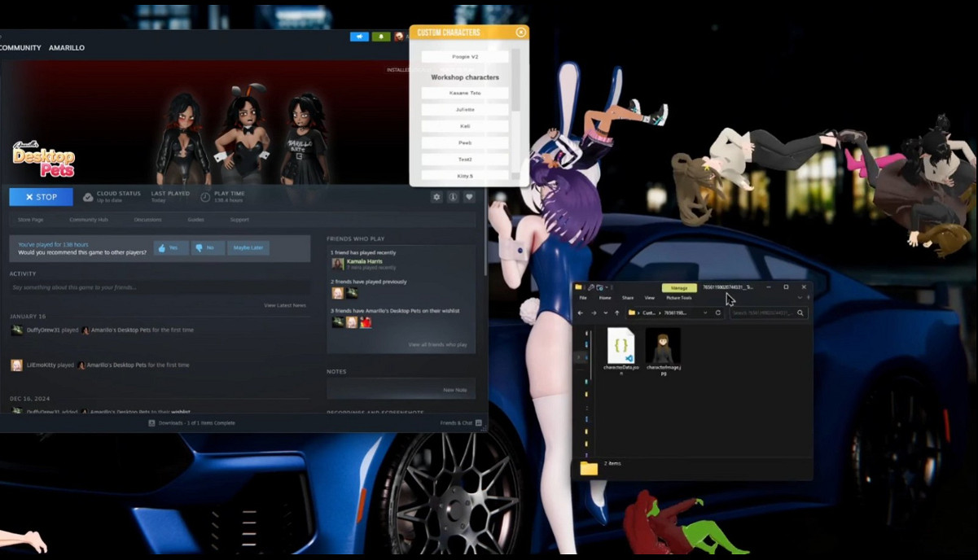
Task: Navigate up one folder level in Explorer
Action: (x=616, y=313)
